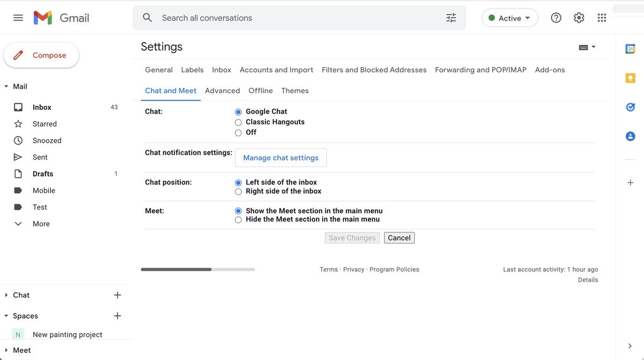Viewport: 644px width, 360px height.
Task: Create a new space plus icon
Action: coord(118,316)
